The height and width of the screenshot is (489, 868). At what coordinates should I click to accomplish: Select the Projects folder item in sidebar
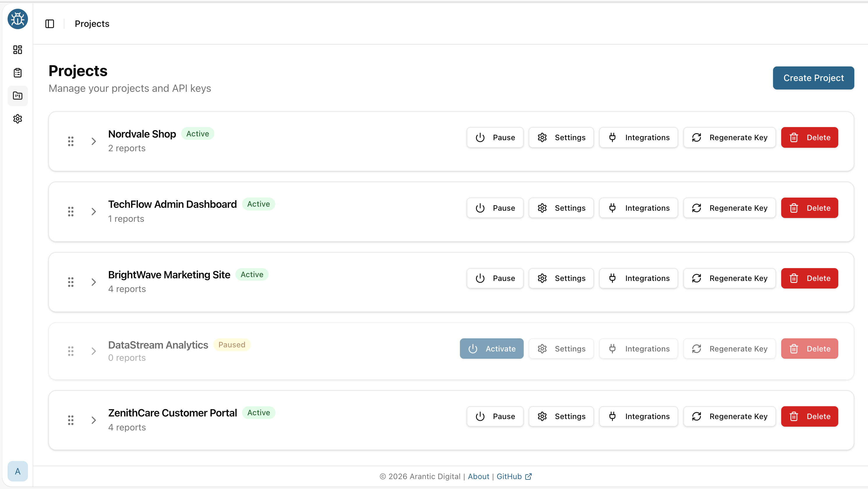point(17,96)
